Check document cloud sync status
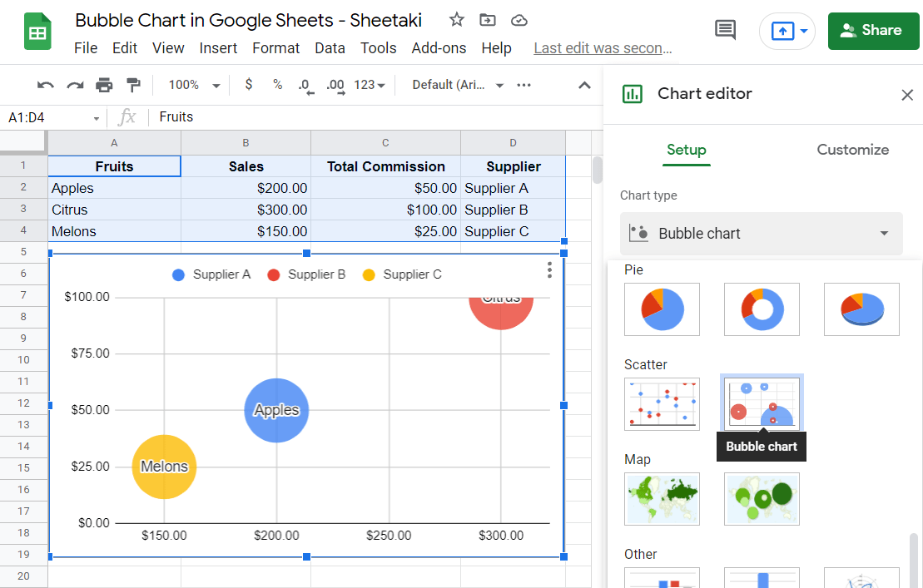Image resolution: width=923 pixels, height=588 pixels. pyautogui.click(x=519, y=19)
